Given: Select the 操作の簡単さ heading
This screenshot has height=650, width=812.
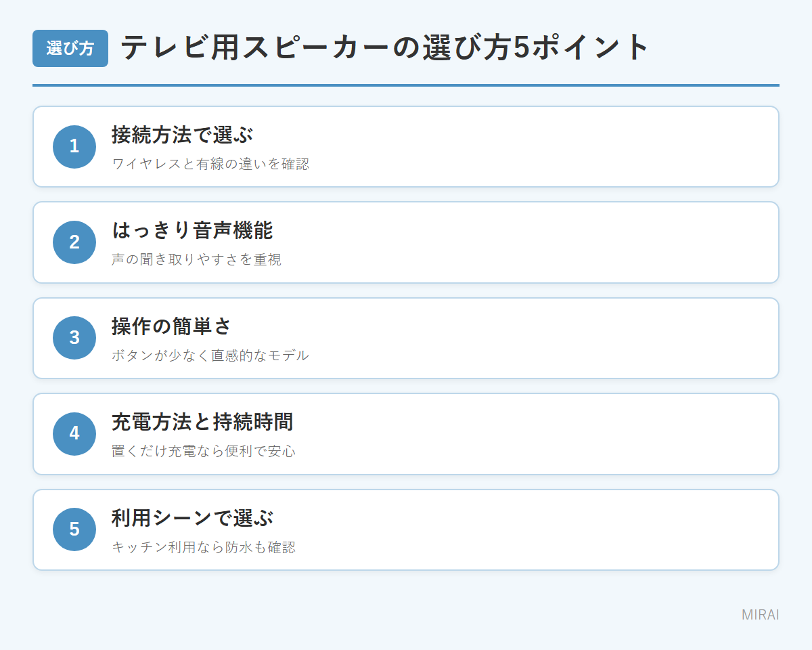Looking at the screenshot, I should point(172,326).
